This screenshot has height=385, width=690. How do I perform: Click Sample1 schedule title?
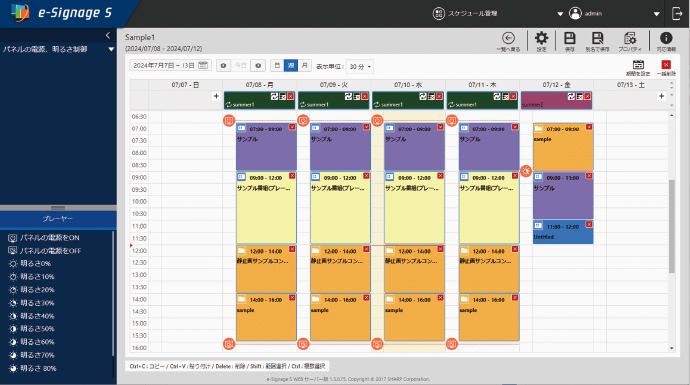tap(140, 37)
